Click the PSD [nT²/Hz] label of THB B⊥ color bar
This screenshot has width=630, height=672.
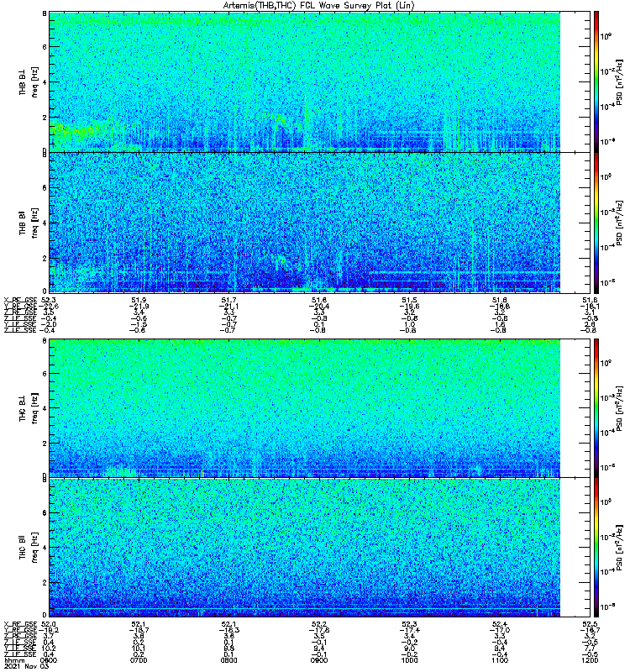619,81
